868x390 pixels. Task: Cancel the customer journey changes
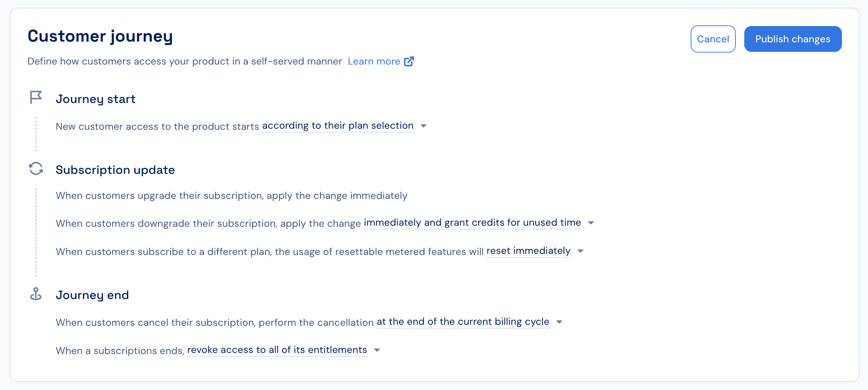713,39
